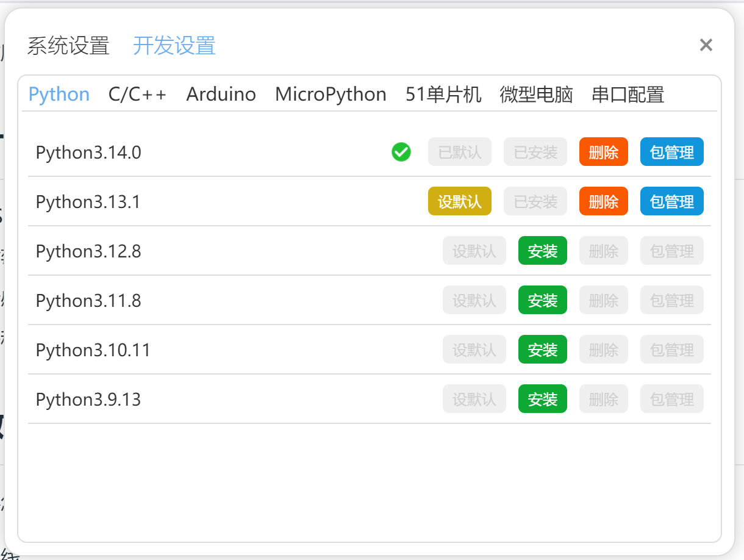
Task: Switch to the 系统设置 tab
Action: point(68,46)
